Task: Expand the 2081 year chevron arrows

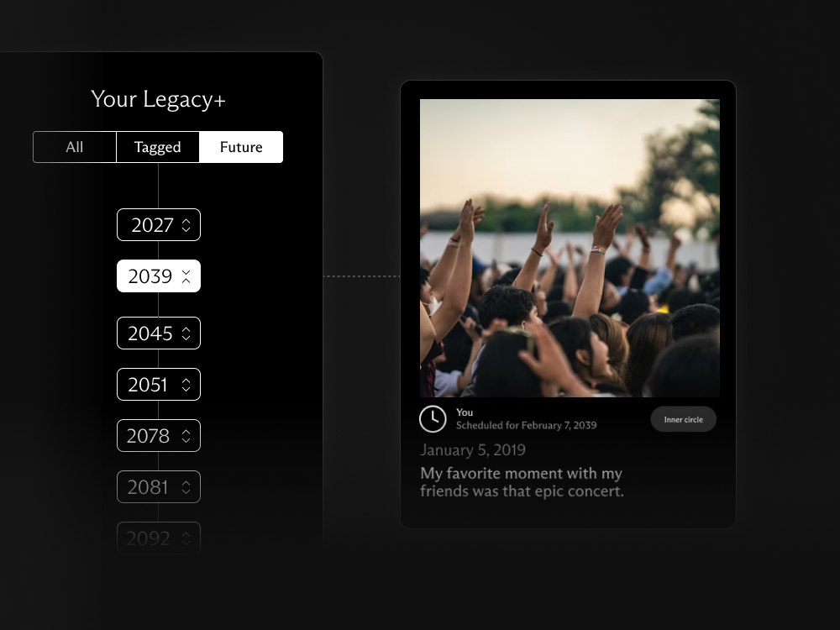Action: 186,487
